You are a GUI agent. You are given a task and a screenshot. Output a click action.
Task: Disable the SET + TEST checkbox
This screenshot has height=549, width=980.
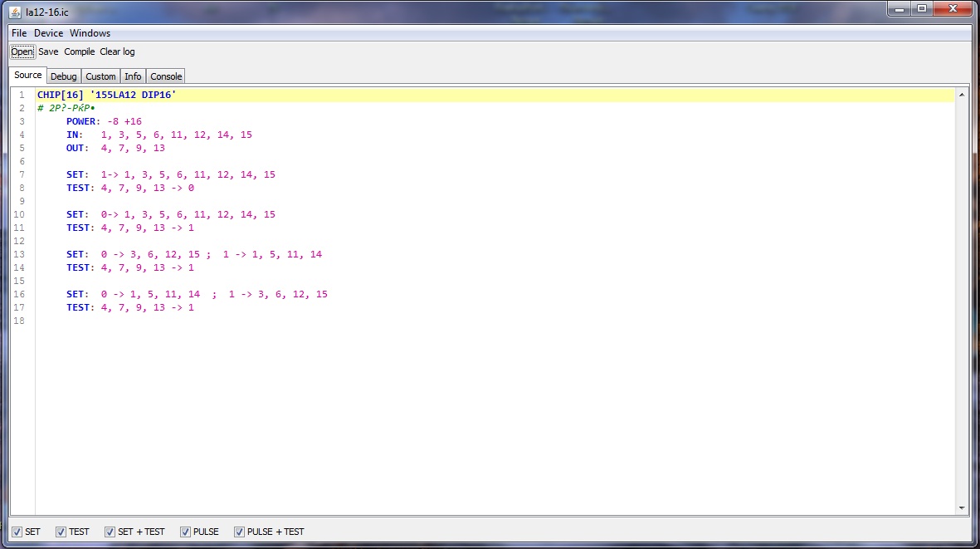[110, 532]
